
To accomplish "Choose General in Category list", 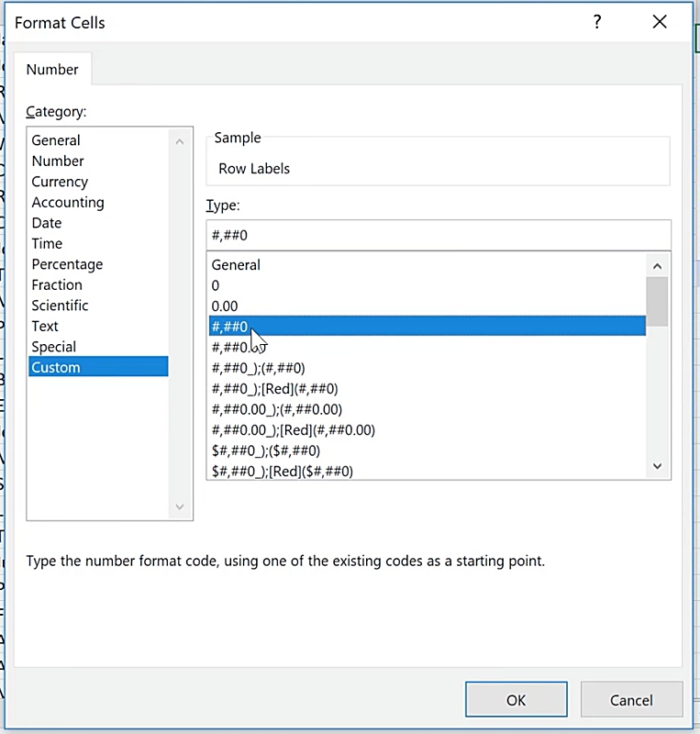I will coord(56,140).
